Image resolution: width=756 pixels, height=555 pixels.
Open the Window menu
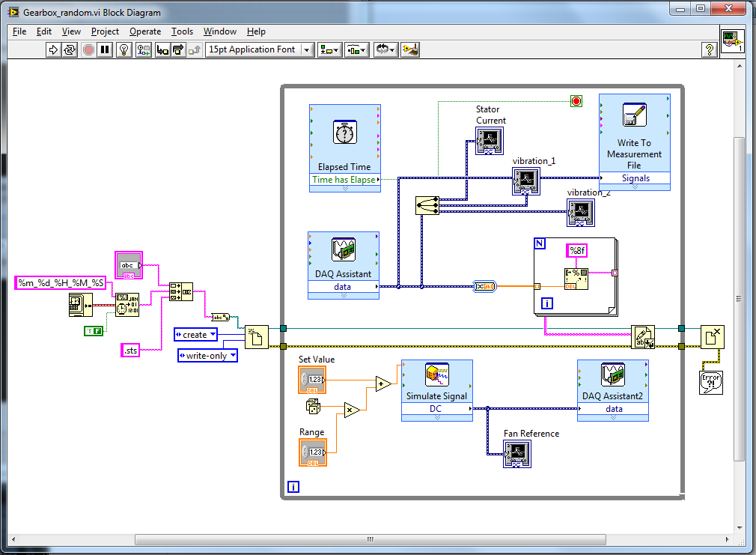[x=220, y=31]
